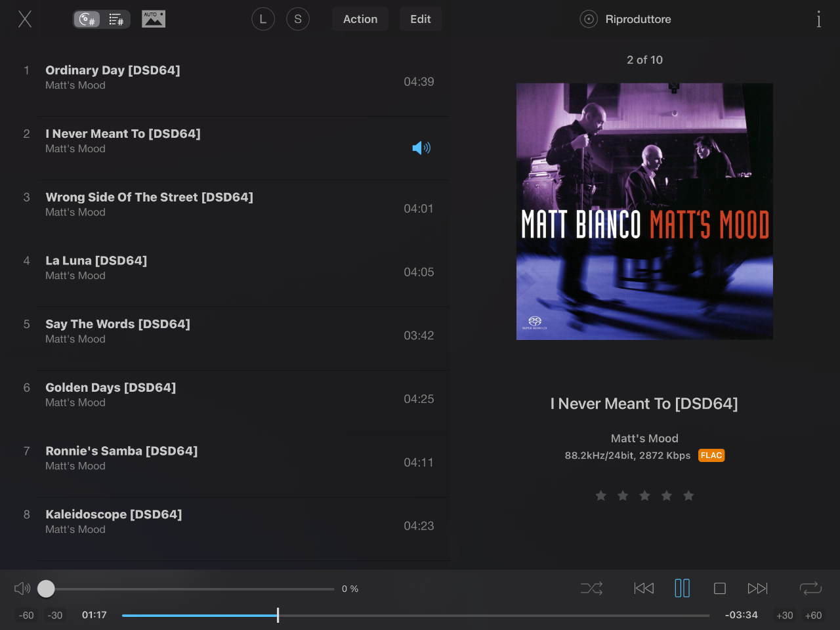Rate the track four stars
This screenshot has height=630, width=840.
coord(667,495)
